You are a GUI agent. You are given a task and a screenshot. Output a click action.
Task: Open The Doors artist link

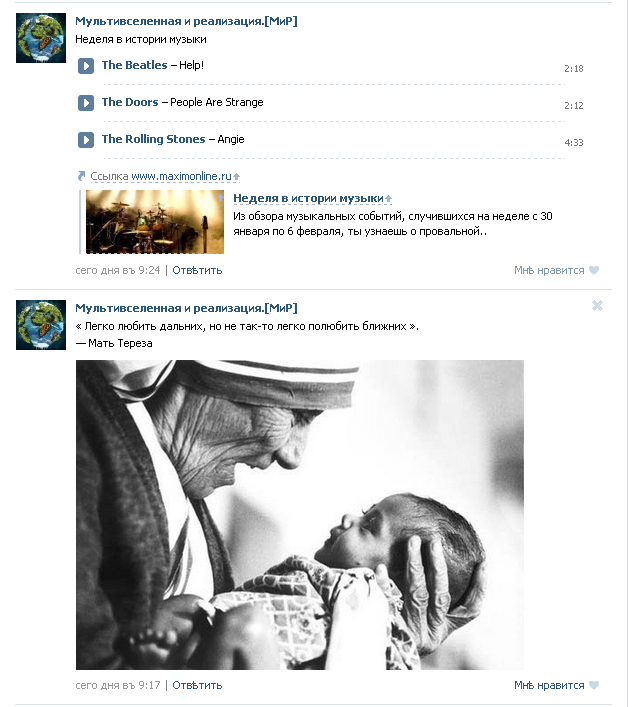tap(130, 102)
